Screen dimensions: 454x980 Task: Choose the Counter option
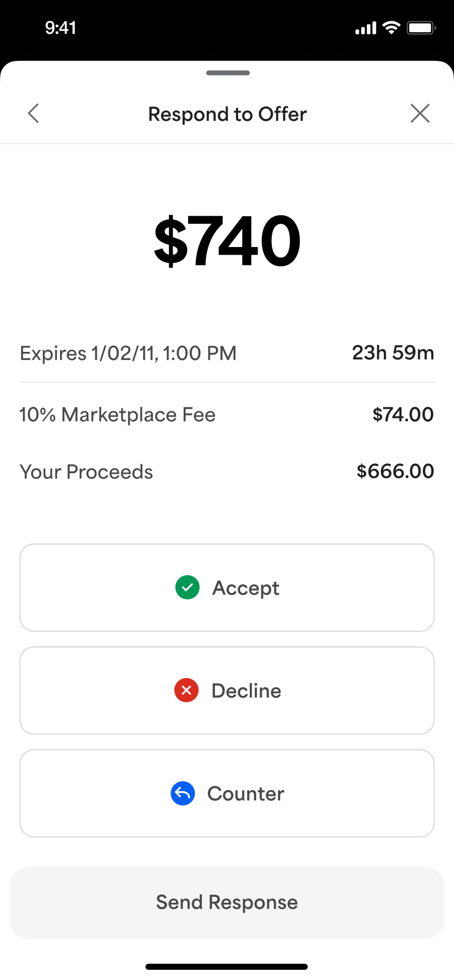[x=227, y=793]
